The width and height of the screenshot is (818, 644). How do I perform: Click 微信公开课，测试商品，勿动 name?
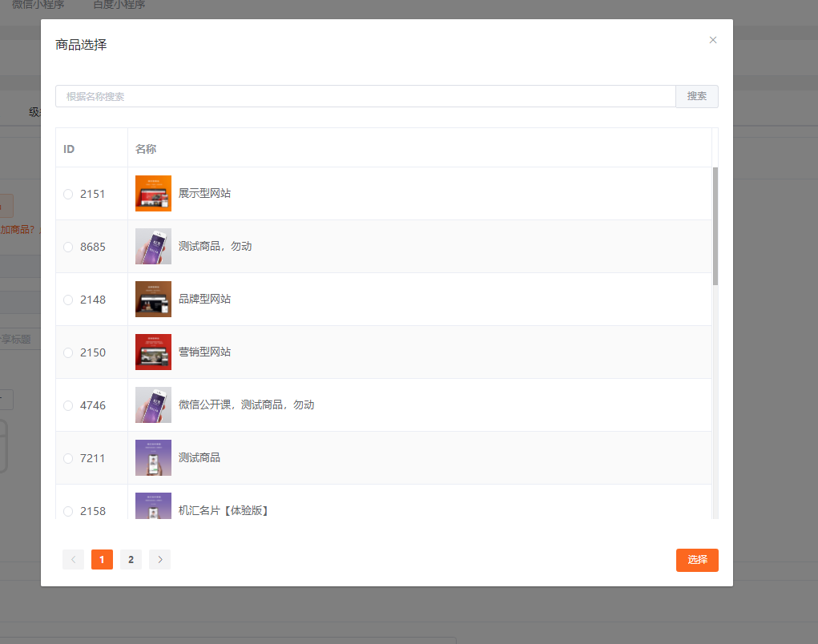pyautogui.click(x=246, y=405)
